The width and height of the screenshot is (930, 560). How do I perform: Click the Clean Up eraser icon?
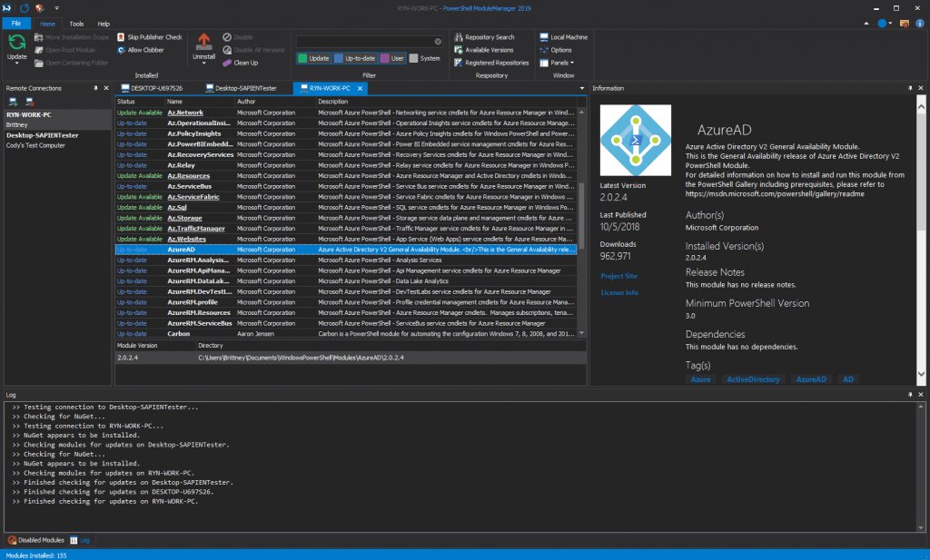[x=227, y=63]
